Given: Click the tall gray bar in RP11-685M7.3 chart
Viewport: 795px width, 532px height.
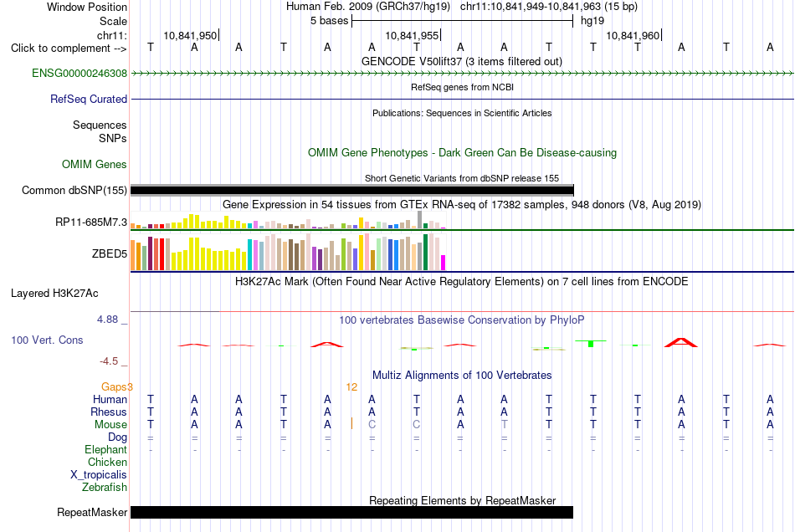Looking at the screenshot, I should coord(420,220).
